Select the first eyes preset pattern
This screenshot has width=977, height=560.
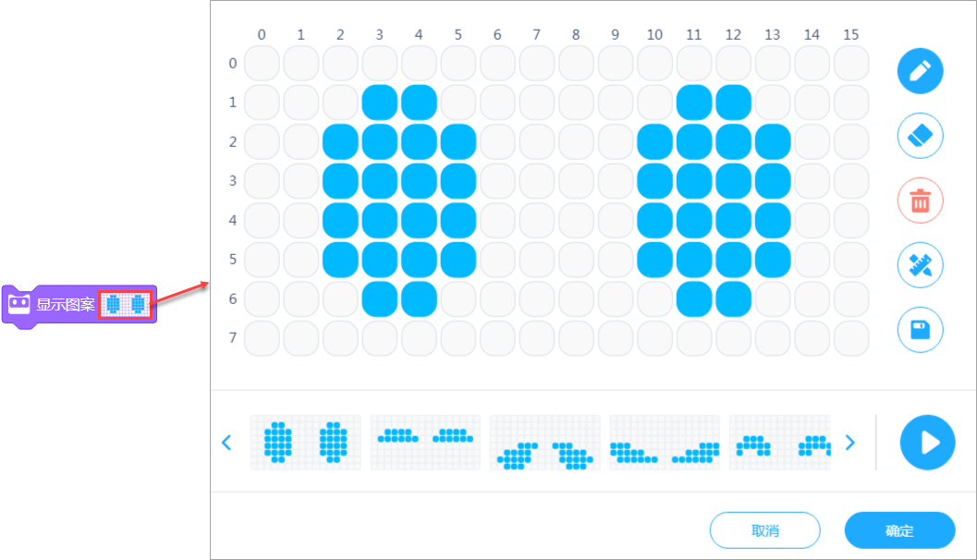(305, 442)
